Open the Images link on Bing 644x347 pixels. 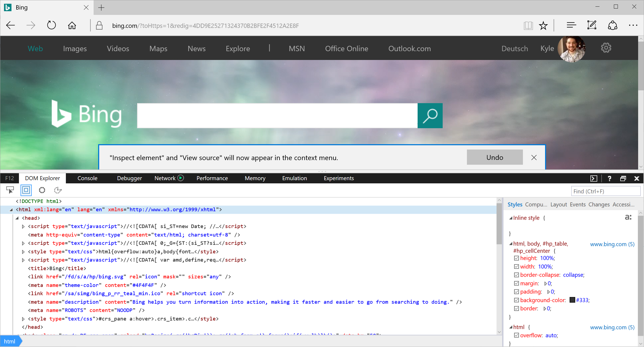pos(75,49)
